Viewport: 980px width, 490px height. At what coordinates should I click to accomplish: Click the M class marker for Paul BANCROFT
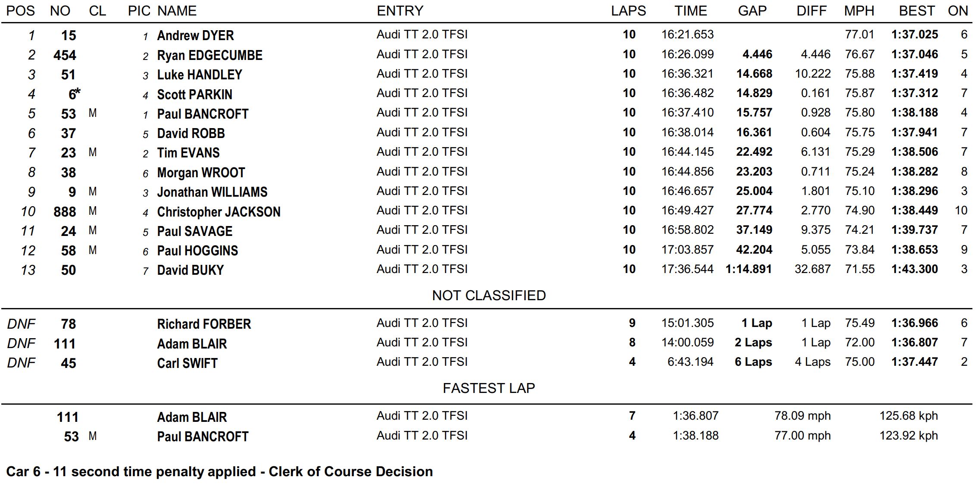(x=93, y=113)
